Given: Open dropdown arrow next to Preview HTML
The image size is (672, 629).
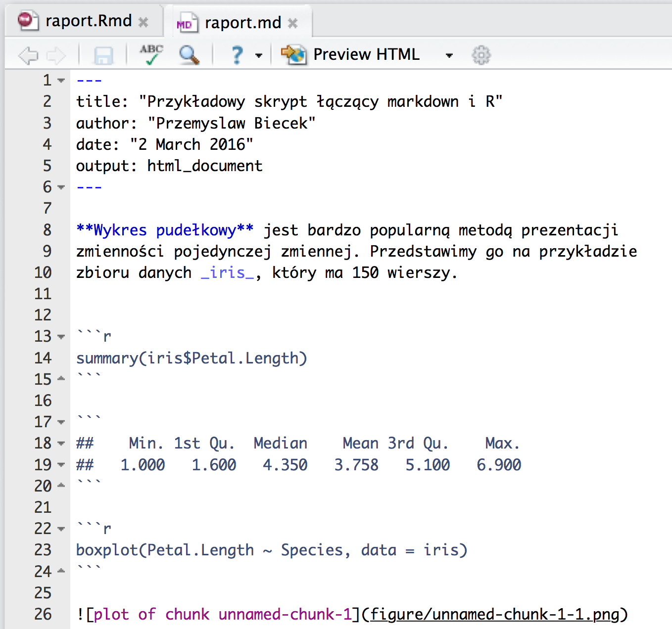Looking at the screenshot, I should pos(449,55).
